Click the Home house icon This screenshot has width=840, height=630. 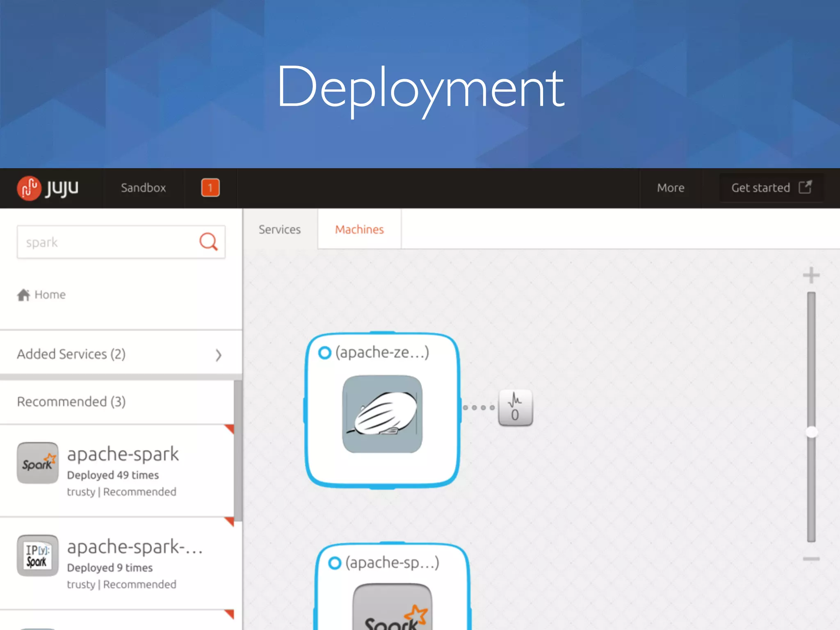pyautogui.click(x=23, y=294)
